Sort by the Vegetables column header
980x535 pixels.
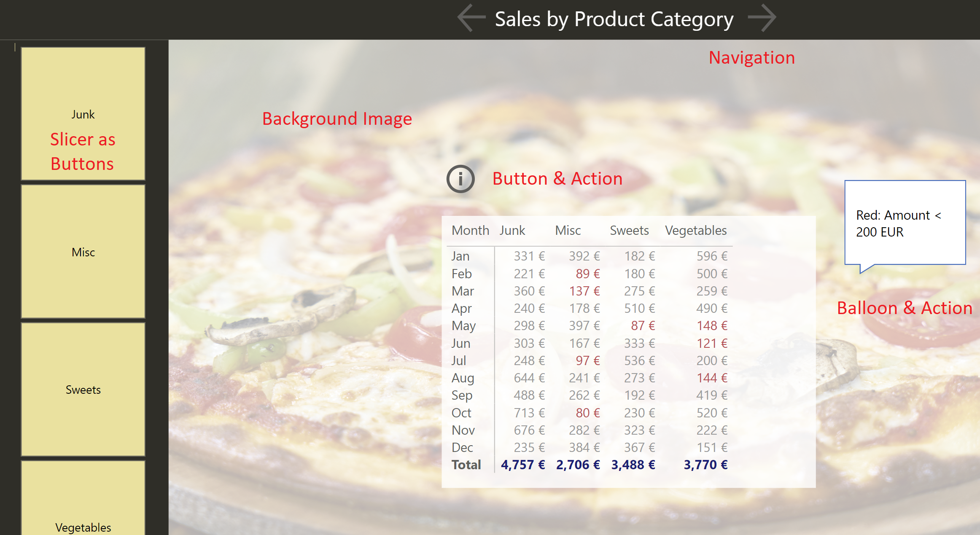pos(695,231)
